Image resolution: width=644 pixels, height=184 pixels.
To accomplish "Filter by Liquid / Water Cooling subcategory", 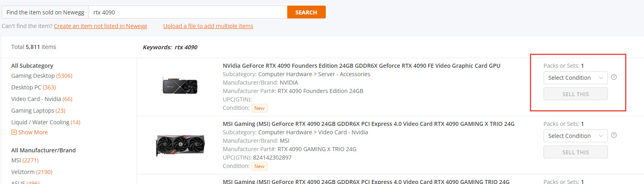I will coord(46,122).
